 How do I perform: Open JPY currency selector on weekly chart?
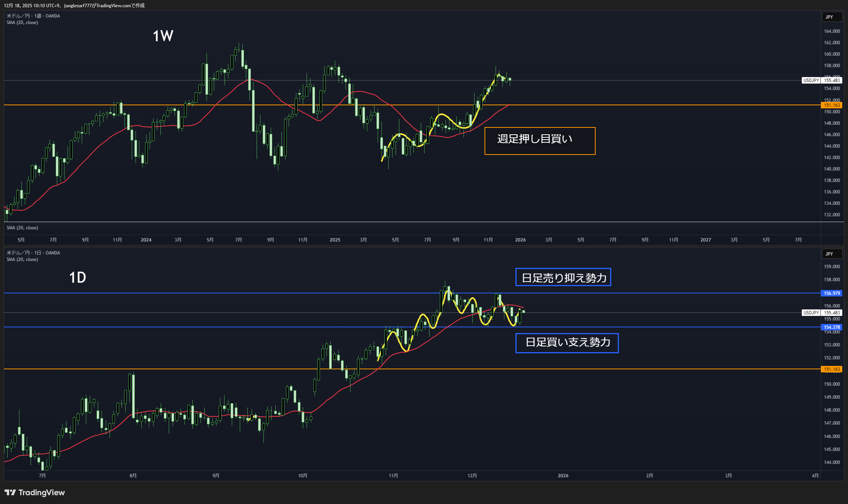pos(832,17)
